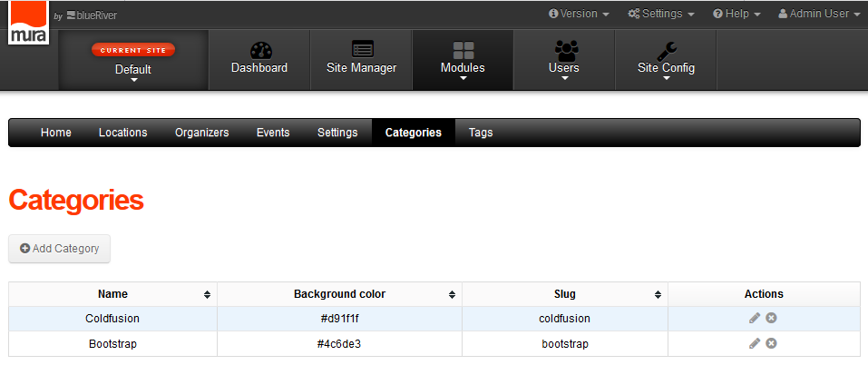Edit the Bootstrap category via pencil
The height and width of the screenshot is (365, 868).
click(754, 344)
